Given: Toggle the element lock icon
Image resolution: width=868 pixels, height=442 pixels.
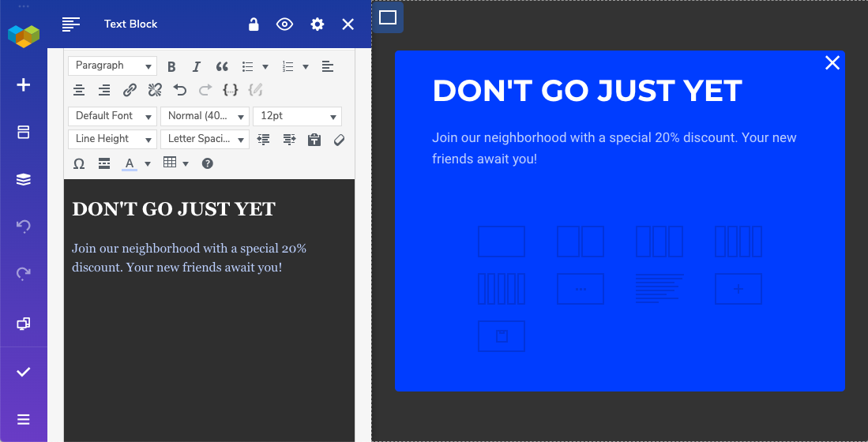Looking at the screenshot, I should click(x=254, y=24).
